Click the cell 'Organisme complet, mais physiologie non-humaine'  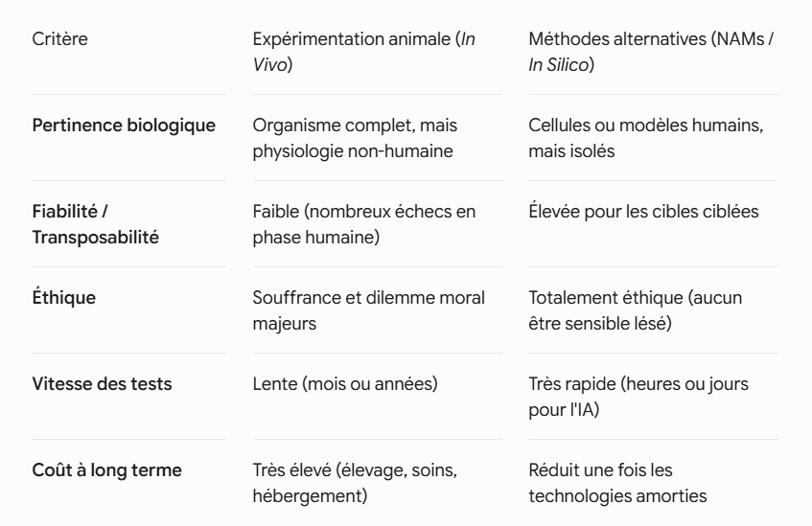[355, 138]
